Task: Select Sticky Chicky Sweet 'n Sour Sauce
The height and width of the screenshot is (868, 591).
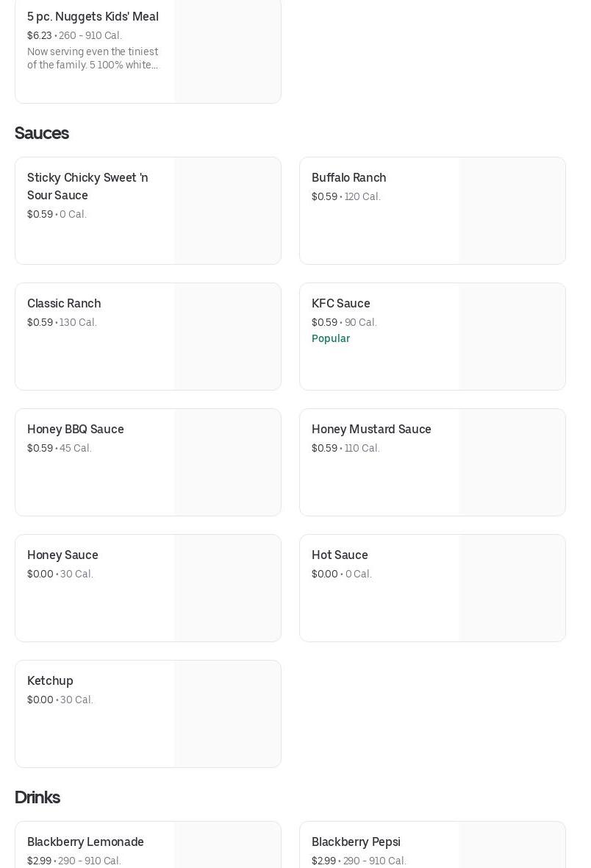Action: pos(87,186)
